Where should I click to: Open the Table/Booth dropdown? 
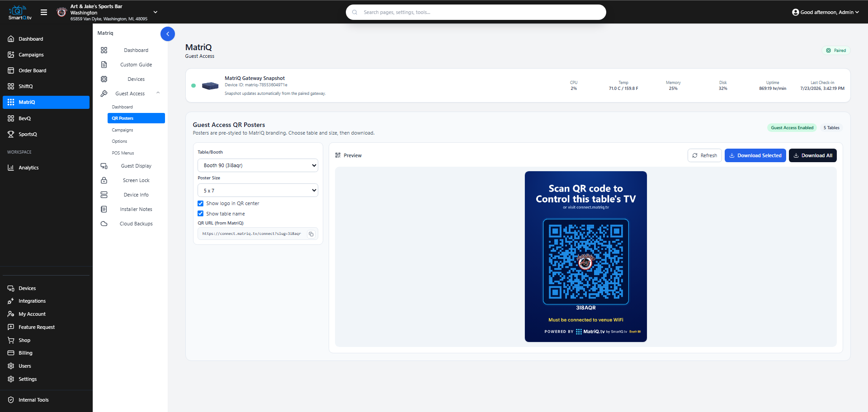coord(258,165)
